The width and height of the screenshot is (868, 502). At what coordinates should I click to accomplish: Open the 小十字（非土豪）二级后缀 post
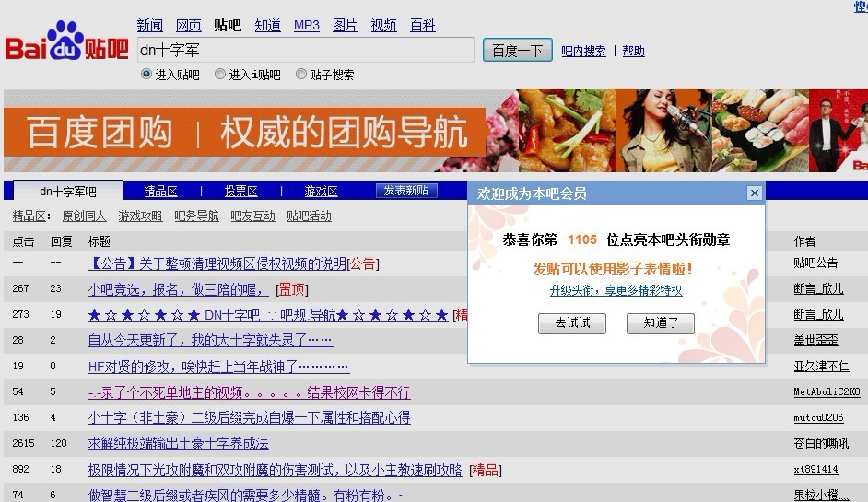coord(249,418)
